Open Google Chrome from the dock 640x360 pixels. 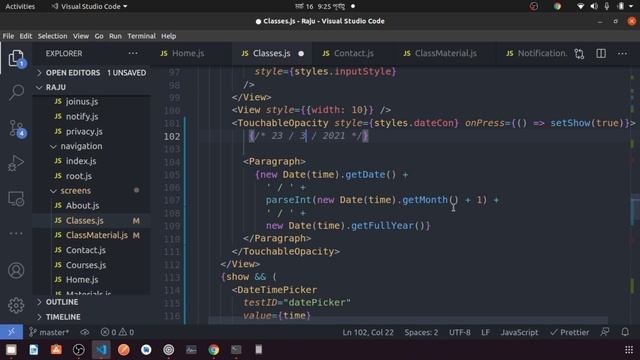click(213, 350)
